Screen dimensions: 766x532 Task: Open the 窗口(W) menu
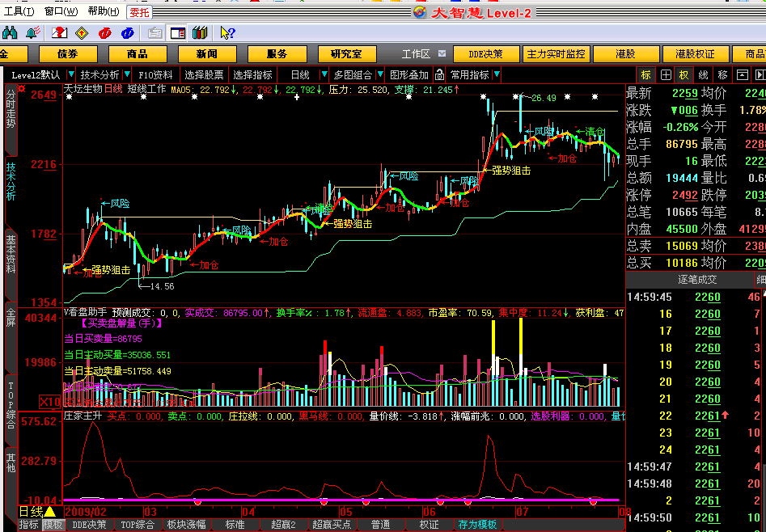pyautogui.click(x=61, y=12)
